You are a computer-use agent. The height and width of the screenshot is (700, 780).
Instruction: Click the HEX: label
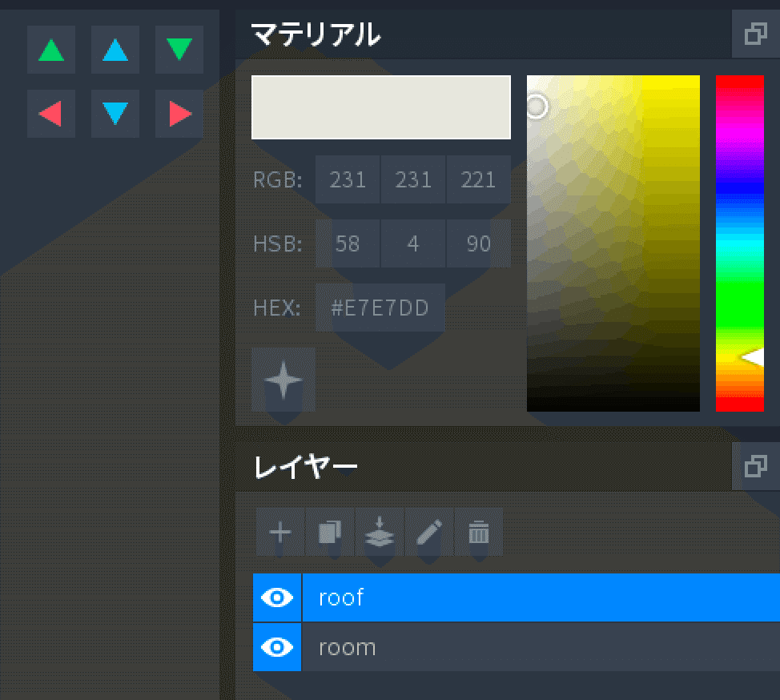click(x=277, y=308)
